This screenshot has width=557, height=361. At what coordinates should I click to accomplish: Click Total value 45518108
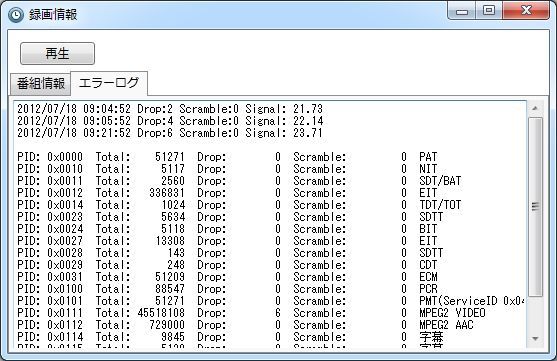coord(161,313)
